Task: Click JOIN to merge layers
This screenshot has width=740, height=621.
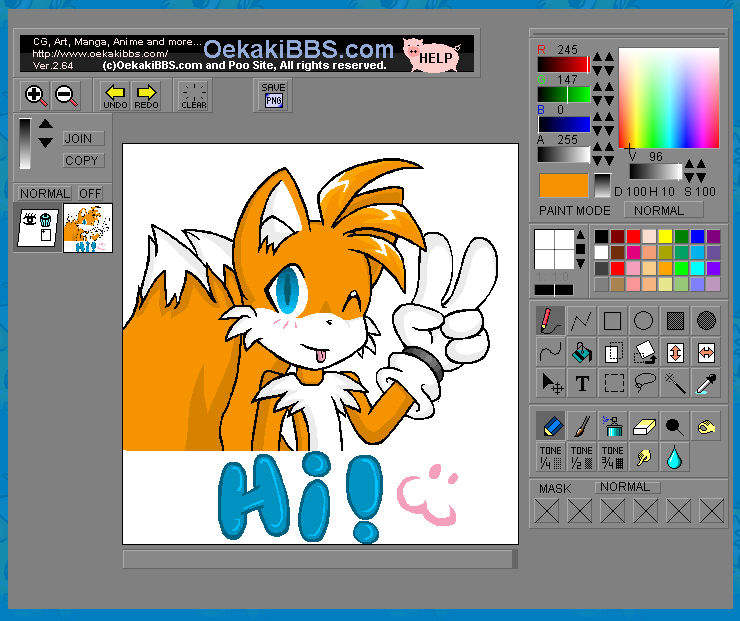Action: click(84, 138)
